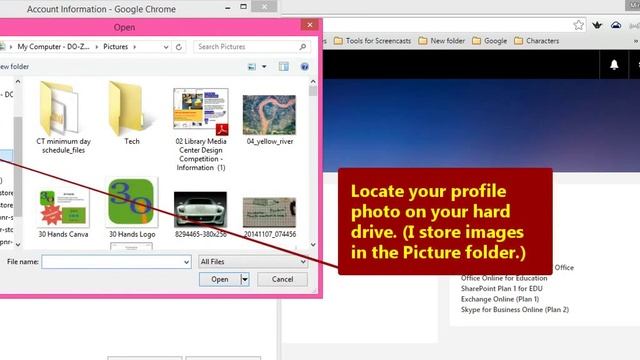The width and height of the screenshot is (640, 360).
Task: Click SharePoint Plan 1 for EDU text
Action: point(502,289)
